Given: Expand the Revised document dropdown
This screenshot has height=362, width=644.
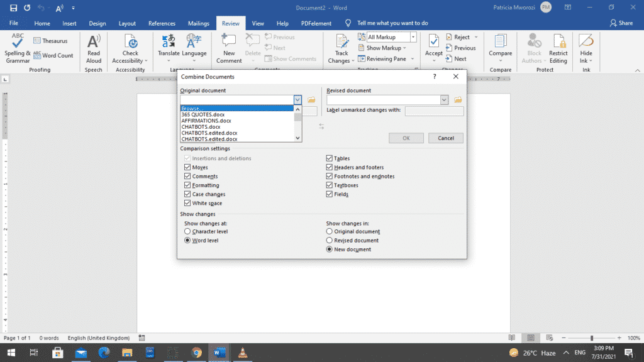Looking at the screenshot, I should [x=444, y=100].
